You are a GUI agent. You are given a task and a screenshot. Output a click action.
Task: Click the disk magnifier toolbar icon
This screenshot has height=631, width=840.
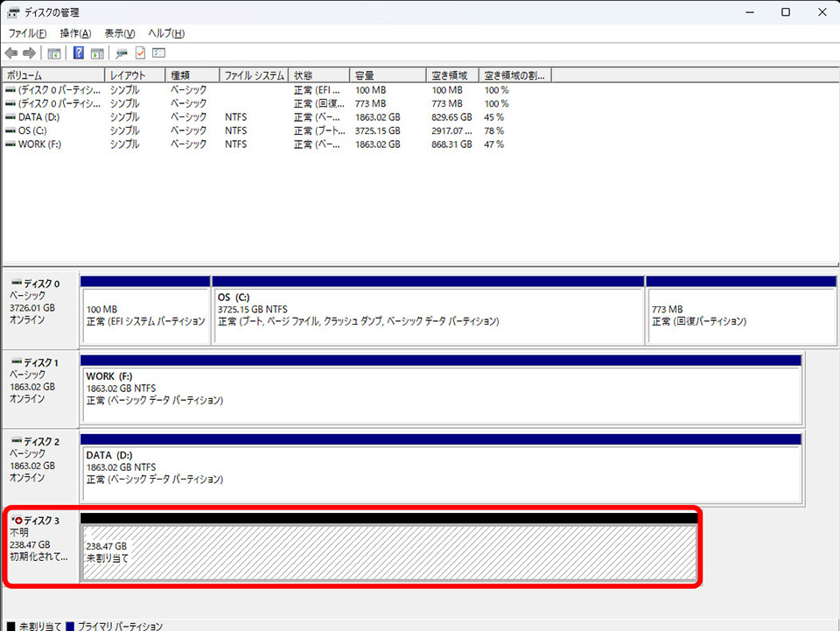click(x=122, y=53)
